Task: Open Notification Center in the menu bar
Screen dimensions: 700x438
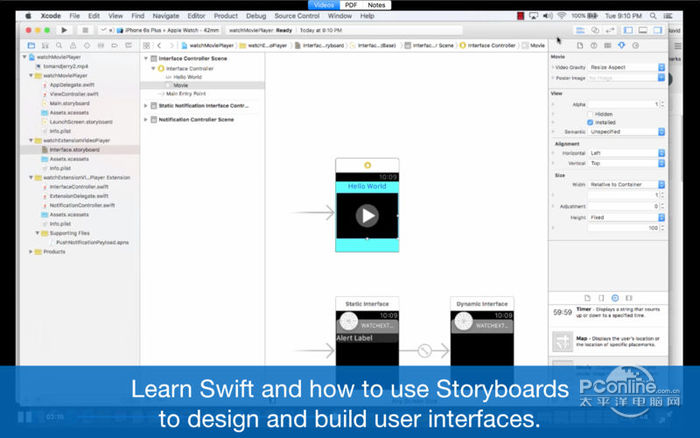Action: (668, 16)
